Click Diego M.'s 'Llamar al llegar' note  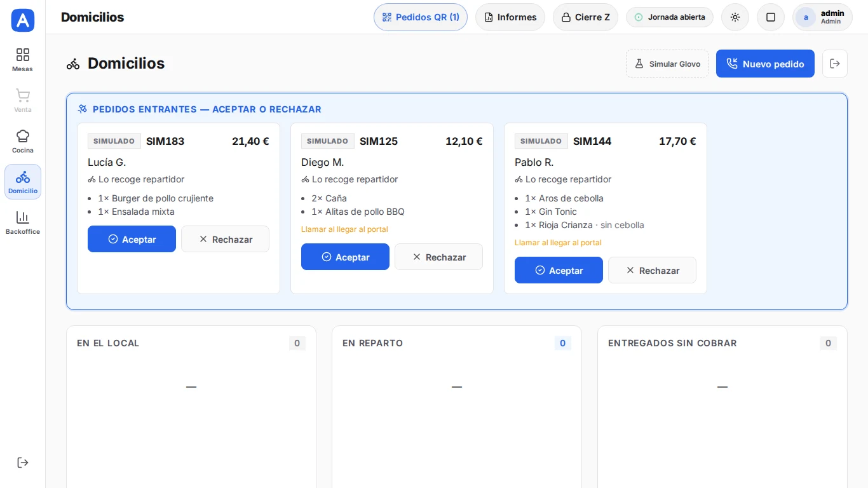pos(344,229)
